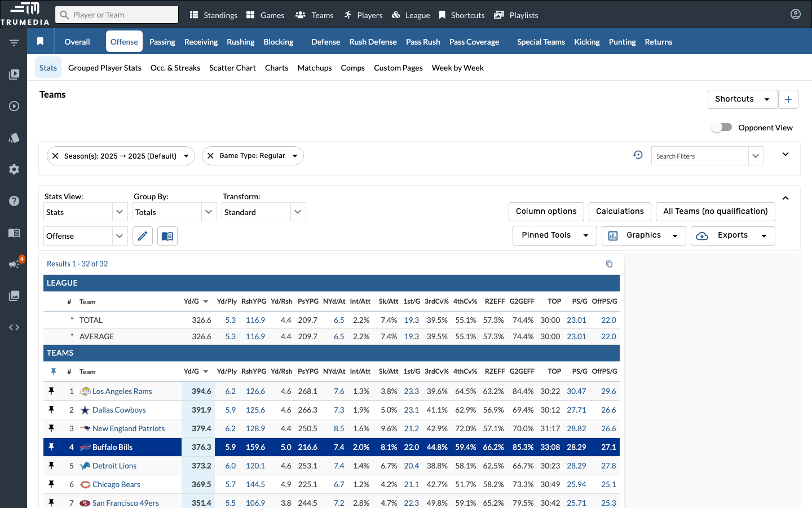Screen dimensions: 812x508
Task: Open the glossary book sidebar icon
Action: pos(14,233)
